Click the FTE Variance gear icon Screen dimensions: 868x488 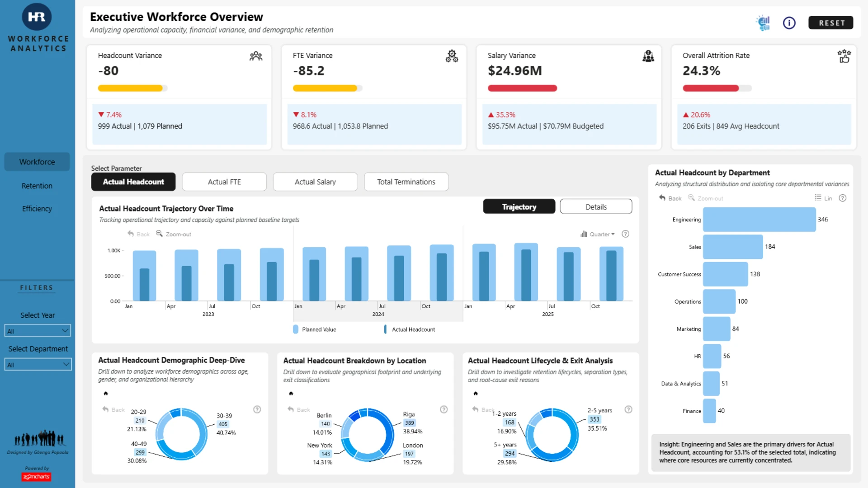pyautogui.click(x=452, y=56)
